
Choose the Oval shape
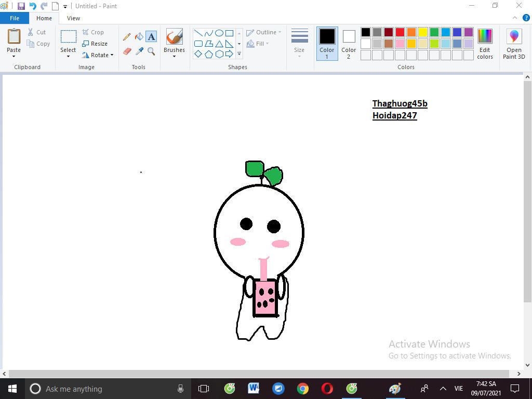click(219, 33)
